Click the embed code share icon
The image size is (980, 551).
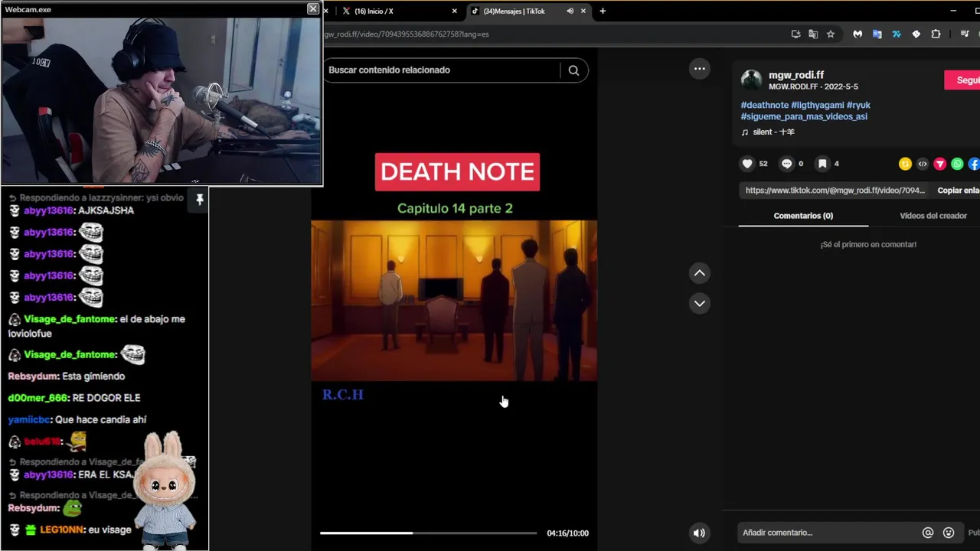pyautogui.click(x=923, y=164)
